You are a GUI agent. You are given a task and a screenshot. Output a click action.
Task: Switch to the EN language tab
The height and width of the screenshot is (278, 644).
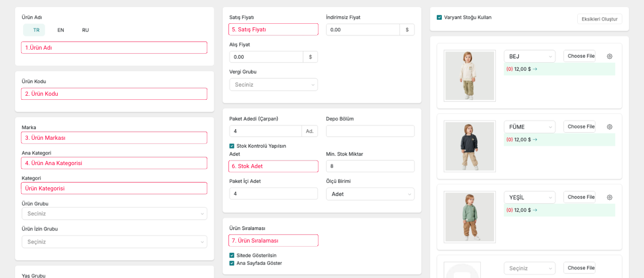[61, 30]
